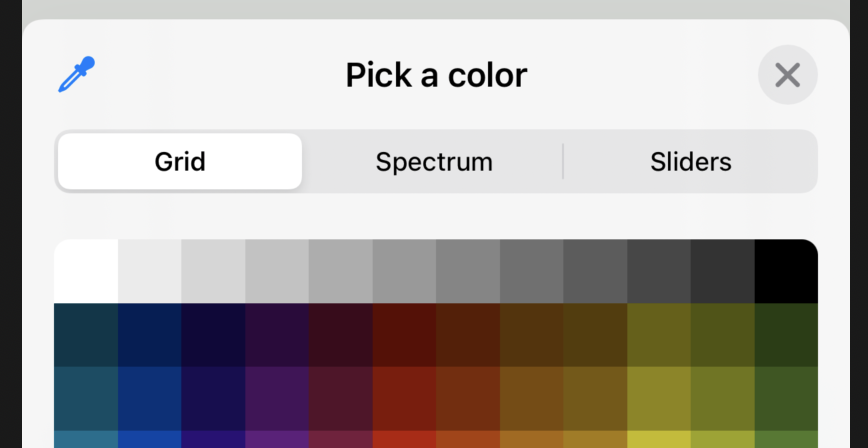
Task: Switch to the Grid tab
Action: click(x=180, y=161)
